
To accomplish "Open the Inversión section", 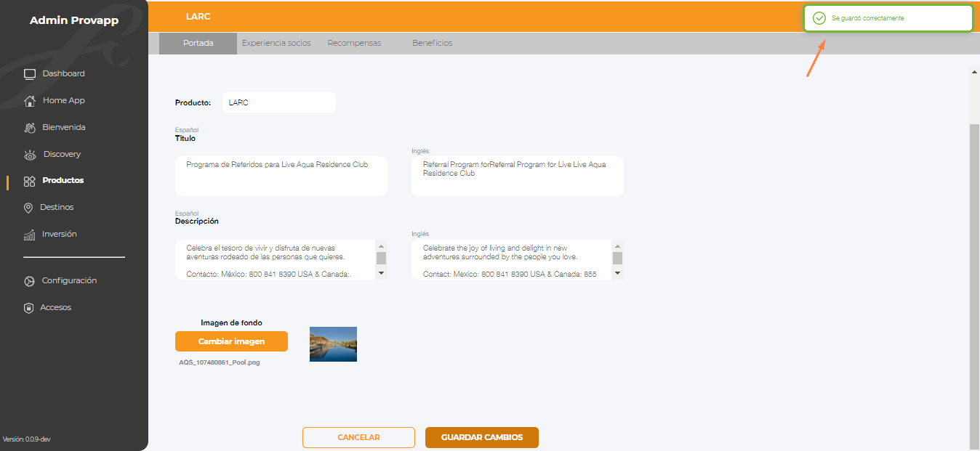I will click(x=60, y=234).
